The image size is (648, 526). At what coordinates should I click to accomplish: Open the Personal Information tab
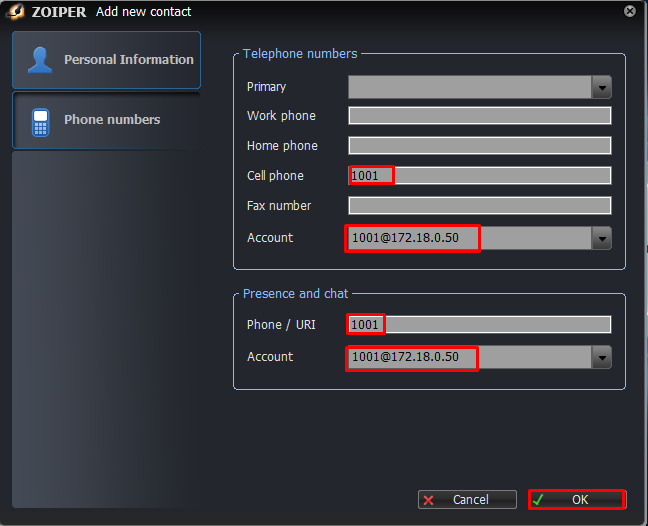click(106, 60)
